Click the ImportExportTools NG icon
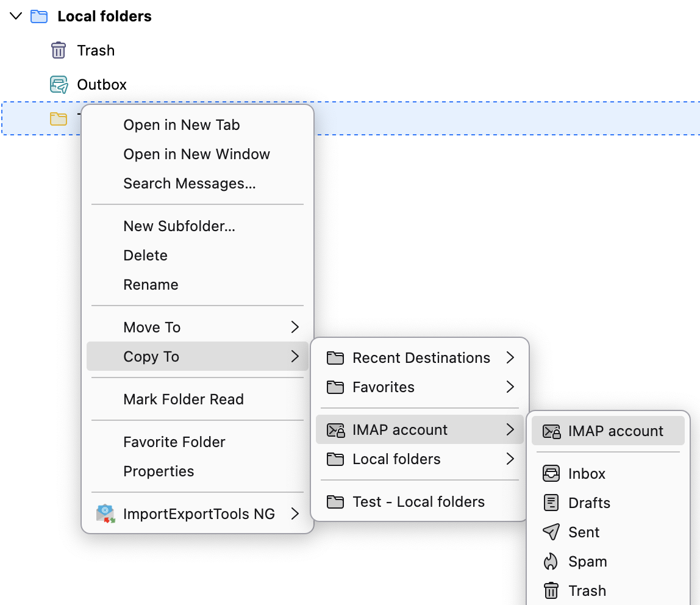Screen dimensions: 700x605 coord(105,514)
